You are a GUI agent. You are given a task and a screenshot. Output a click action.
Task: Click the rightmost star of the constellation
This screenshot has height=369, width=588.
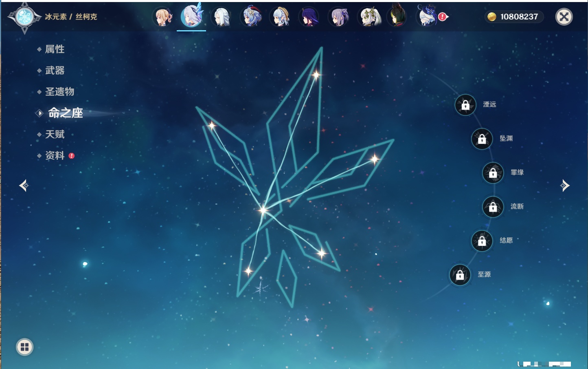tap(374, 159)
